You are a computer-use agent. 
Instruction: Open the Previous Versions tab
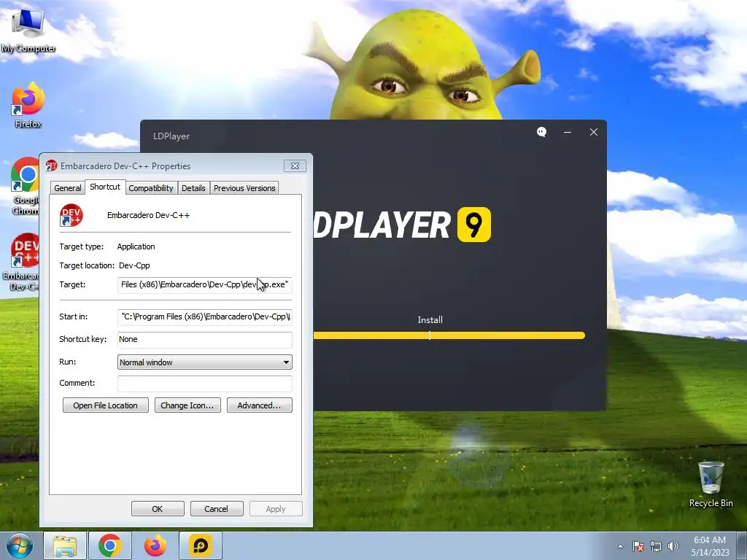click(x=244, y=188)
